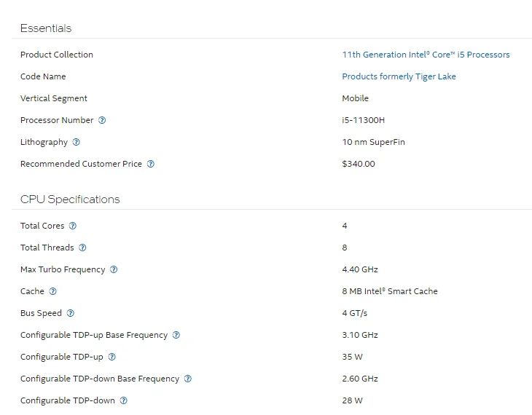The image size is (532, 415).
Task: Open the 11th Generation Intel Core i5 Processors link
Action: tap(426, 55)
